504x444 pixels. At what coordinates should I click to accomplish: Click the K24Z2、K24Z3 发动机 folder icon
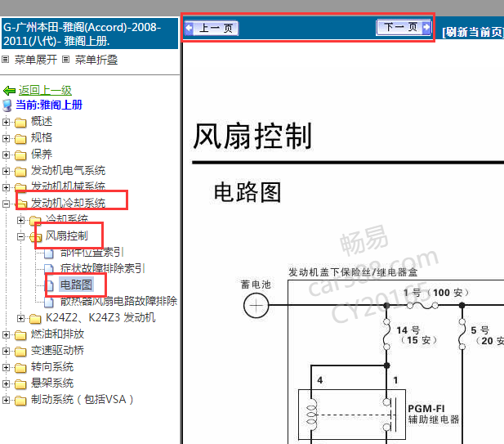pyautogui.click(x=35, y=319)
